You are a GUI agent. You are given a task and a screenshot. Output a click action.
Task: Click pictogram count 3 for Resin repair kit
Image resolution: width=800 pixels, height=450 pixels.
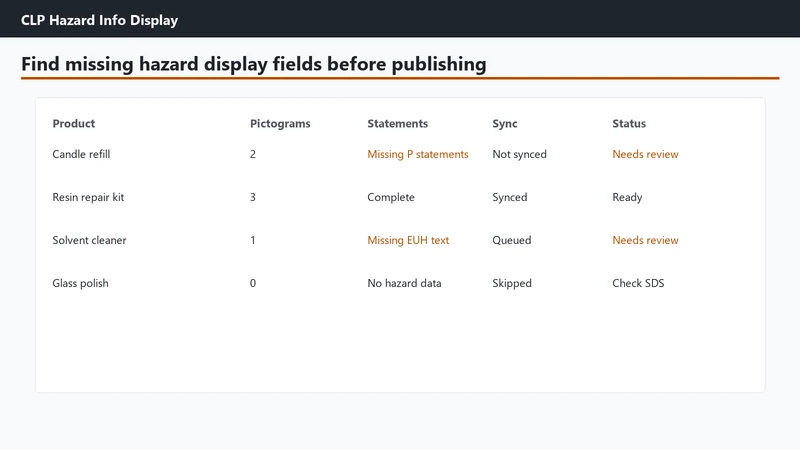click(x=253, y=197)
